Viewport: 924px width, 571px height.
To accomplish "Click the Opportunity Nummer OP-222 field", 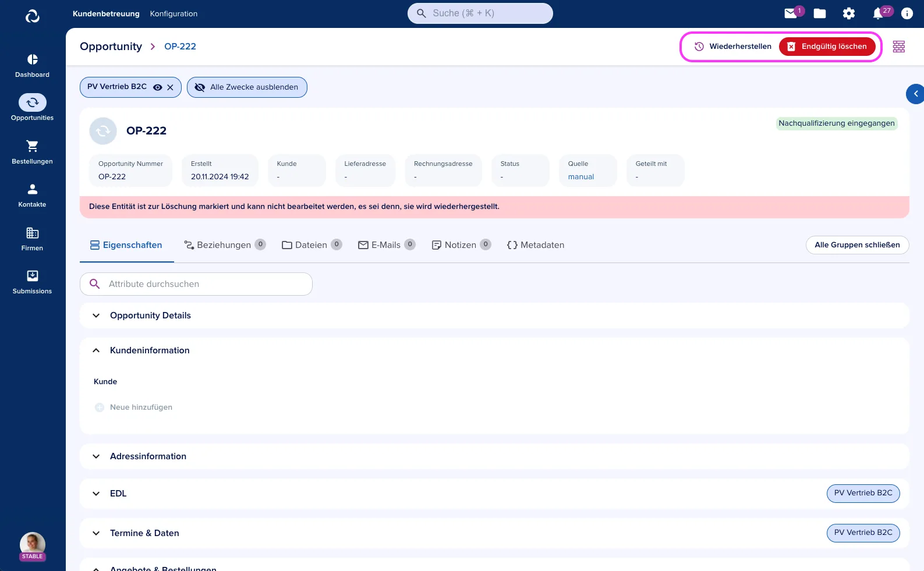I will pyautogui.click(x=130, y=171).
